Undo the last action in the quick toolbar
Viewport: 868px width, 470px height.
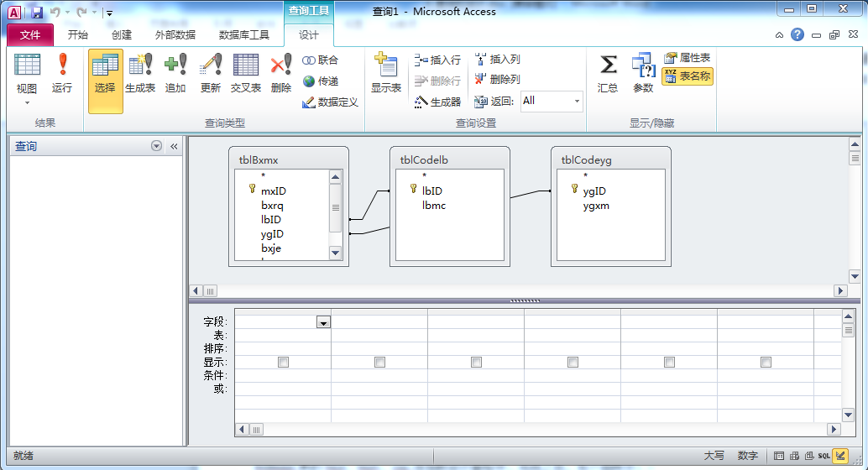pyautogui.click(x=55, y=13)
